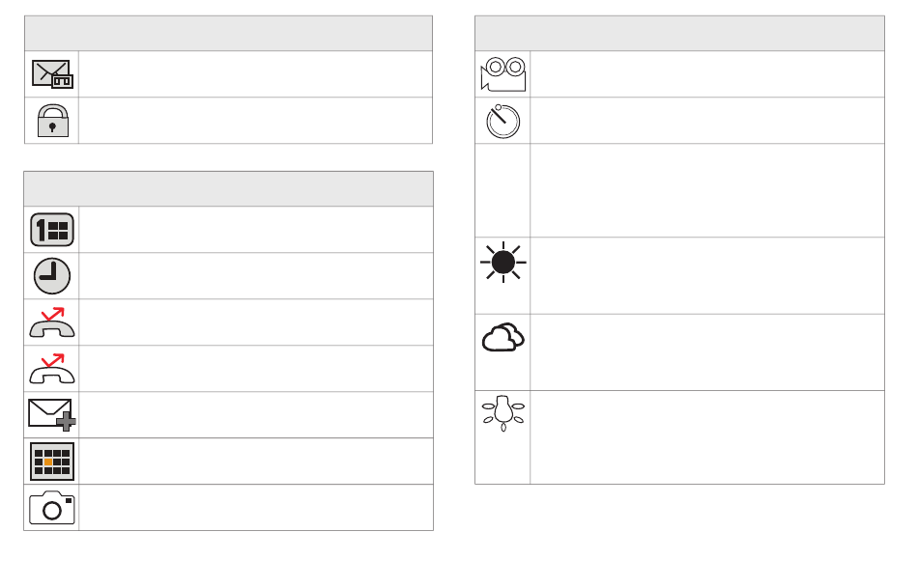Click the gray-filled handset with red arrow
The image size is (918, 588).
[x=52, y=322]
